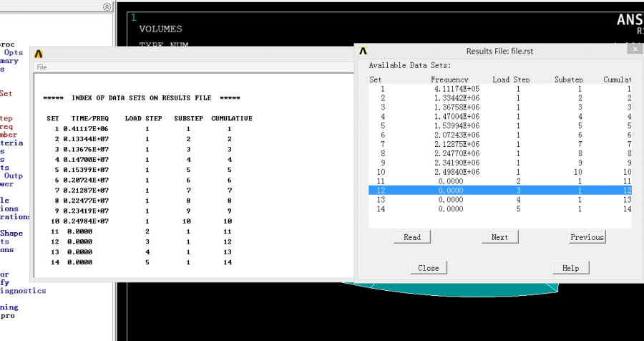Select data set 3 with frequency 1.36758E+06
The width and height of the screenshot is (644, 341).
point(500,107)
